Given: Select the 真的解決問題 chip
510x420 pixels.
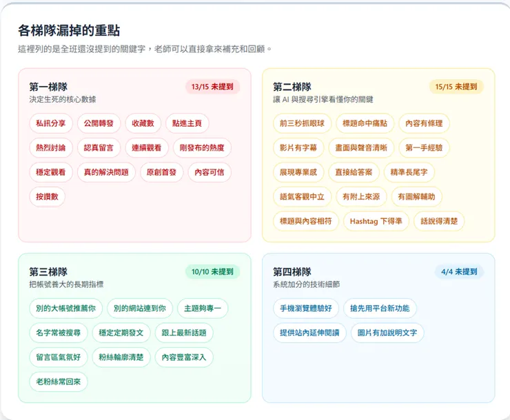Looking at the screenshot, I should (x=106, y=172).
